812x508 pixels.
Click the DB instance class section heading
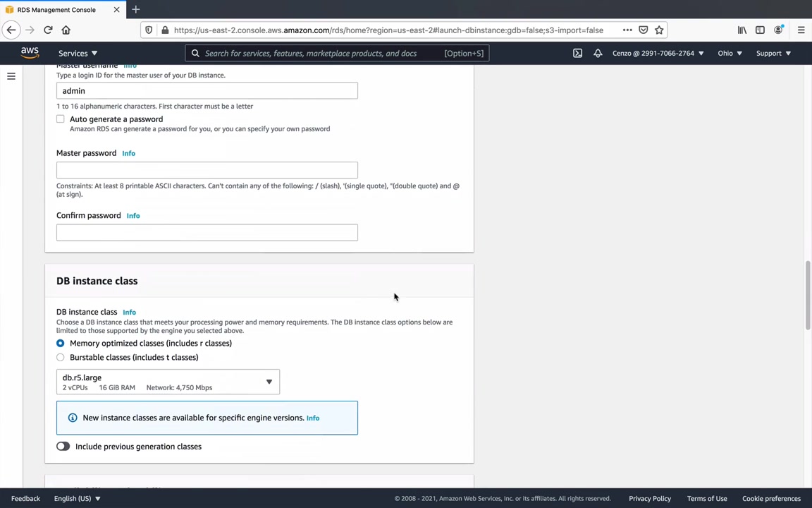coord(97,281)
